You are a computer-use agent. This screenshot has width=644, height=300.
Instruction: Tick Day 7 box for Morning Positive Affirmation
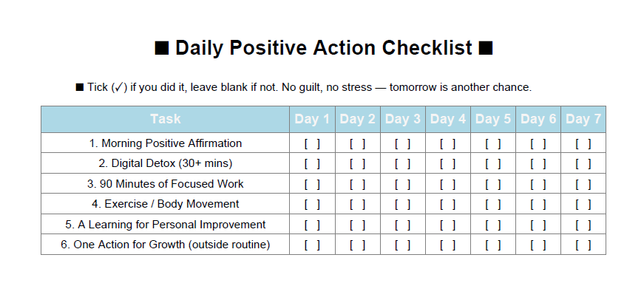583,143
